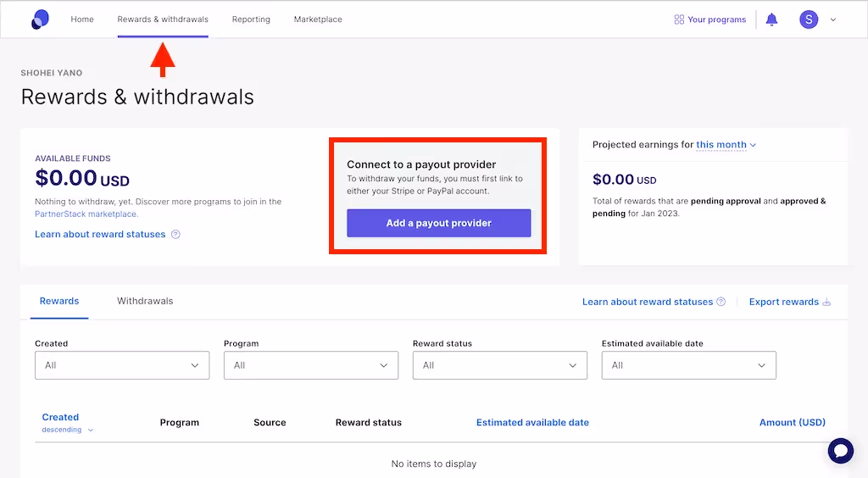Open Learn about reward statuses in the tab bar
Viewport: 868px width, 478px height.
[x=647, y=302]
